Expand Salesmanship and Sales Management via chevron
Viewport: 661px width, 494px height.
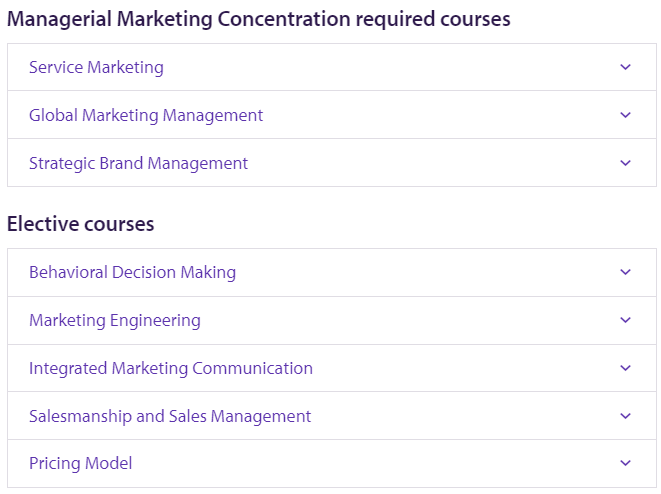pos(626,416)
